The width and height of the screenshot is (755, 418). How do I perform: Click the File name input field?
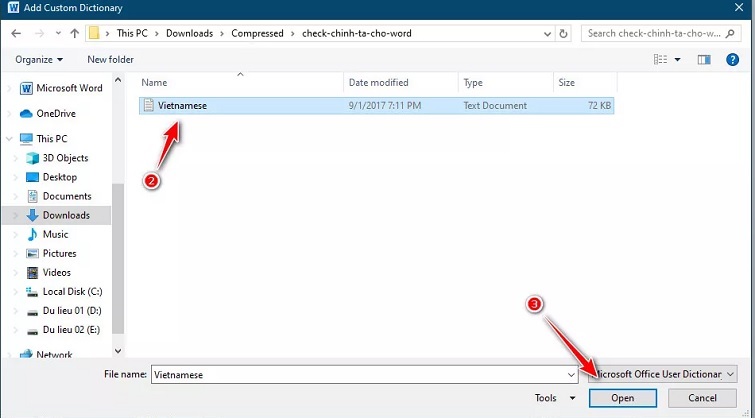click(x=360, y=374)
